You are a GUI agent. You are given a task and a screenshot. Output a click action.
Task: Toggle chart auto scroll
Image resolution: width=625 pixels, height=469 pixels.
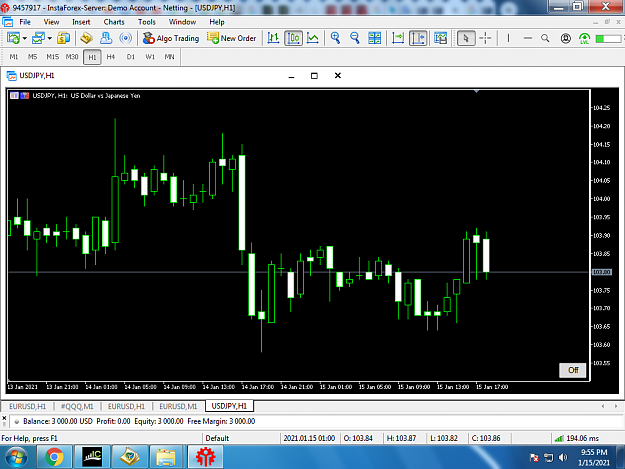pyautogui.click(x=398, y=38)
